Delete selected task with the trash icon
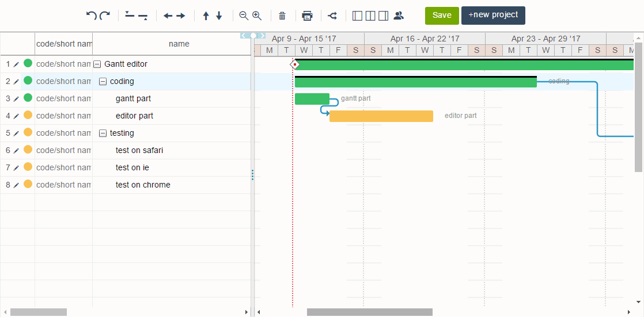 point(282,16)
